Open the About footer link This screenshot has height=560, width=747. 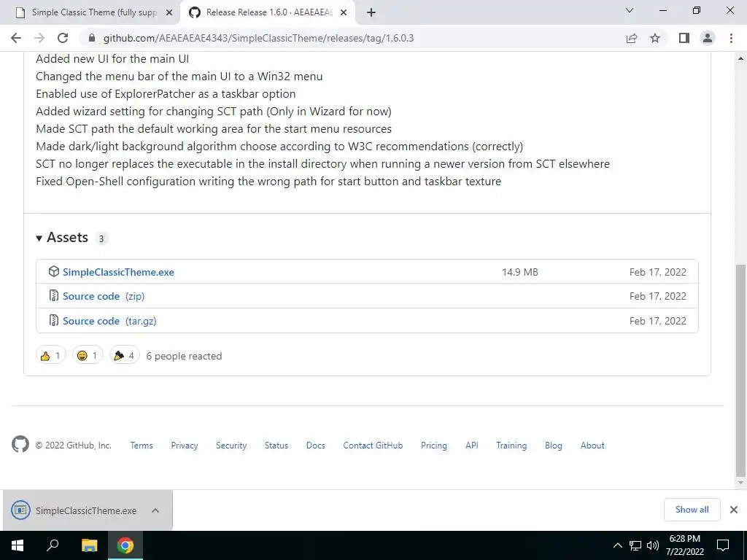click(592, 446)
